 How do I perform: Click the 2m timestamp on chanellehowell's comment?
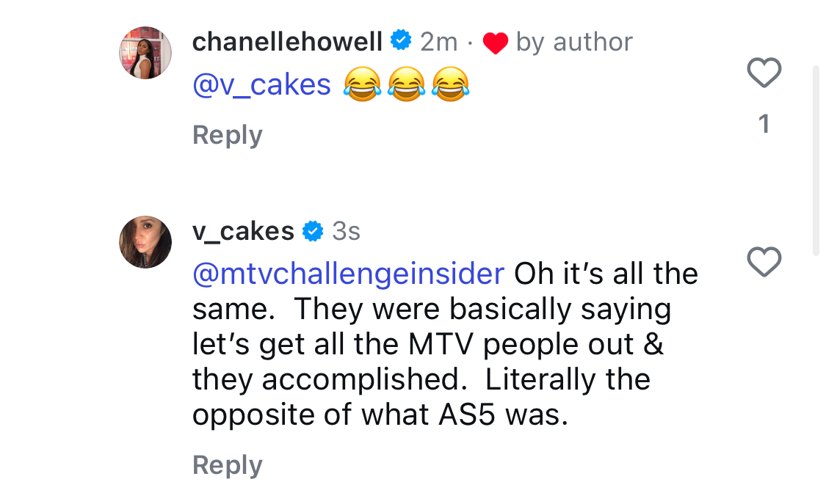pos(439,42)
